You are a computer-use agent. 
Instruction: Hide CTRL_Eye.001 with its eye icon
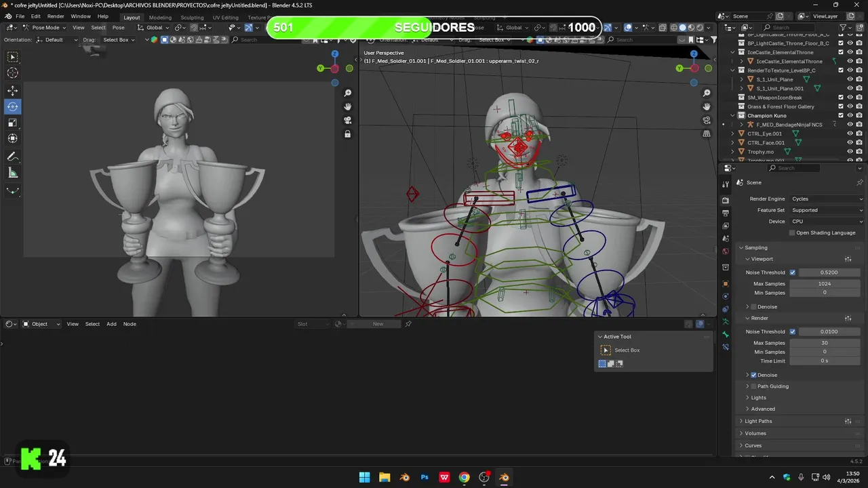(x=850, y=134)
